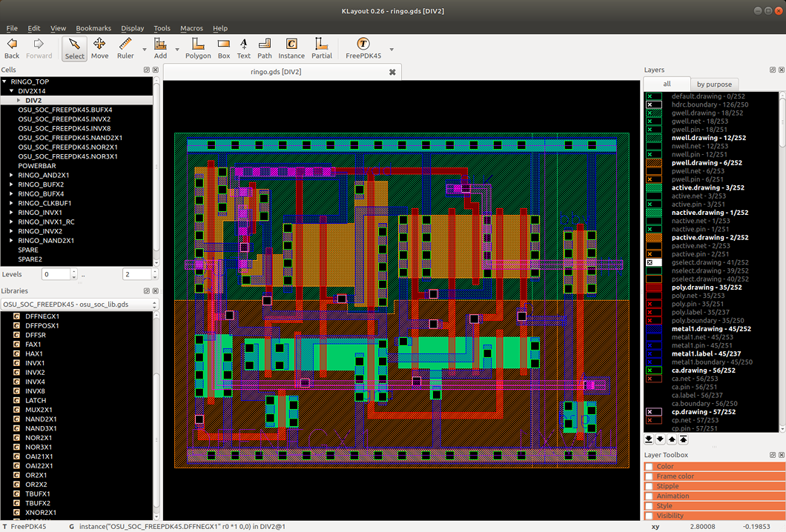Collapse the DIV2X14 cell node
The width and height of the screenshot is (786, 532).
(x=12, y=91)
